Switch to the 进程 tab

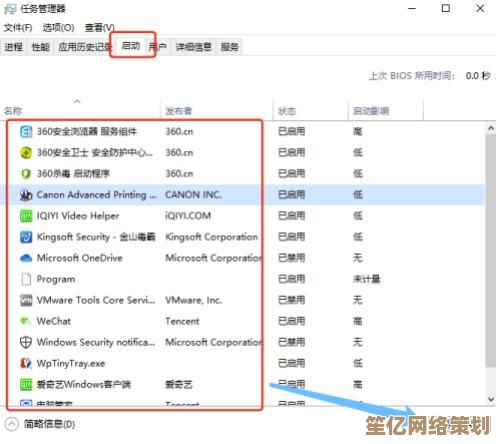[x=14, y=47]
